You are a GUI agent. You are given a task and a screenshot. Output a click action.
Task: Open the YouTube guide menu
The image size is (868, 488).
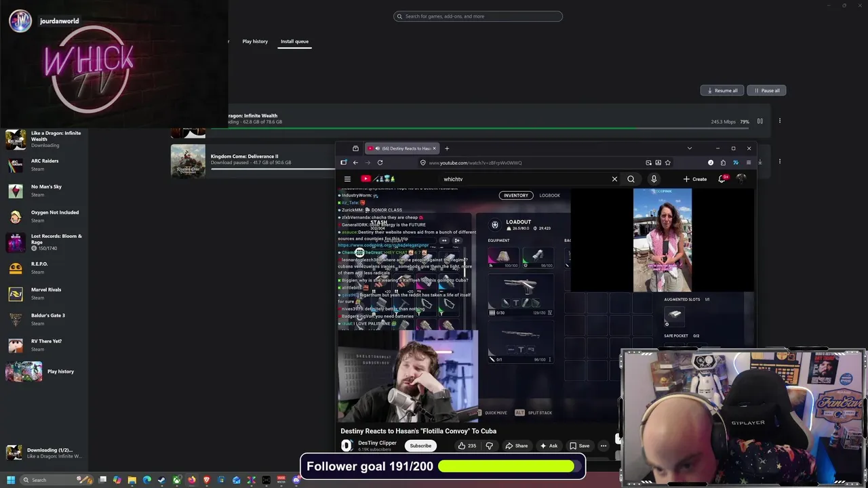[347, 179]
